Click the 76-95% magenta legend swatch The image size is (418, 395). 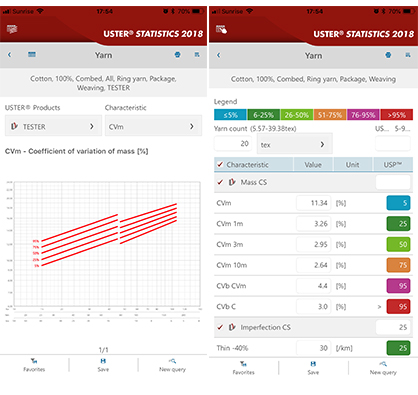coord(363,115)
